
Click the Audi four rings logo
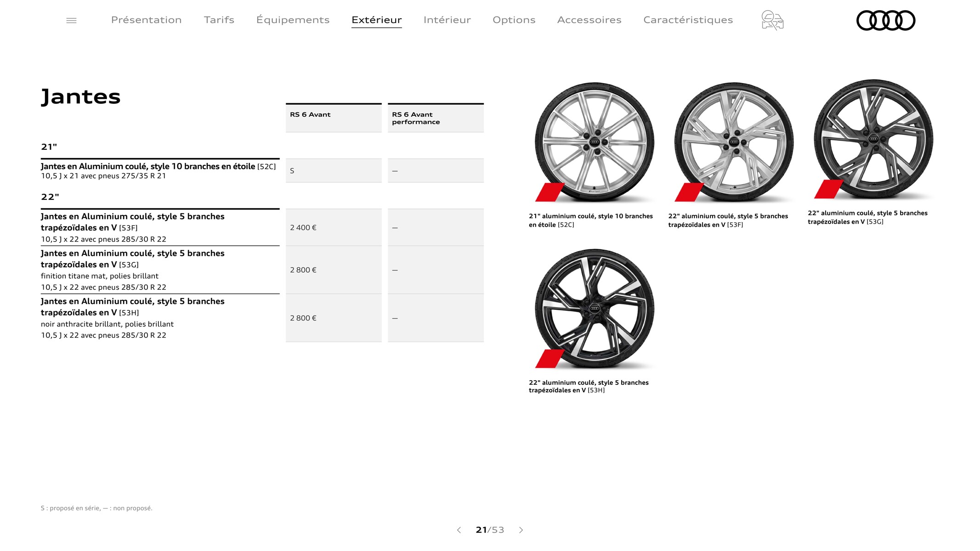click(x=886, y=20)
